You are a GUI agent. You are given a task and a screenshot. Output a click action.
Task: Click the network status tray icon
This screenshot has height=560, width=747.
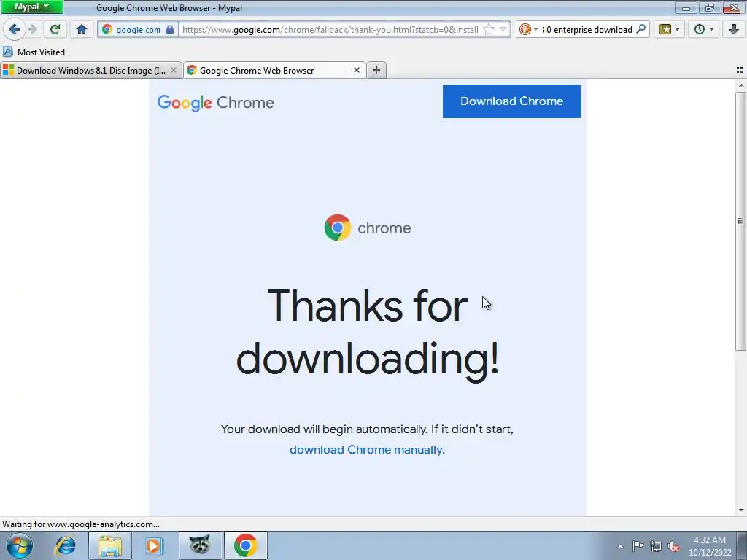coord(656,546)
